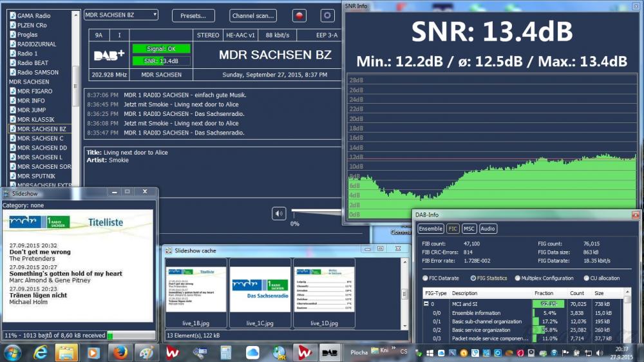Image resolution: width=644 pixels, height=362 pixels.
Task: Select RADIOZURNAL station
Action: point(37,44)
